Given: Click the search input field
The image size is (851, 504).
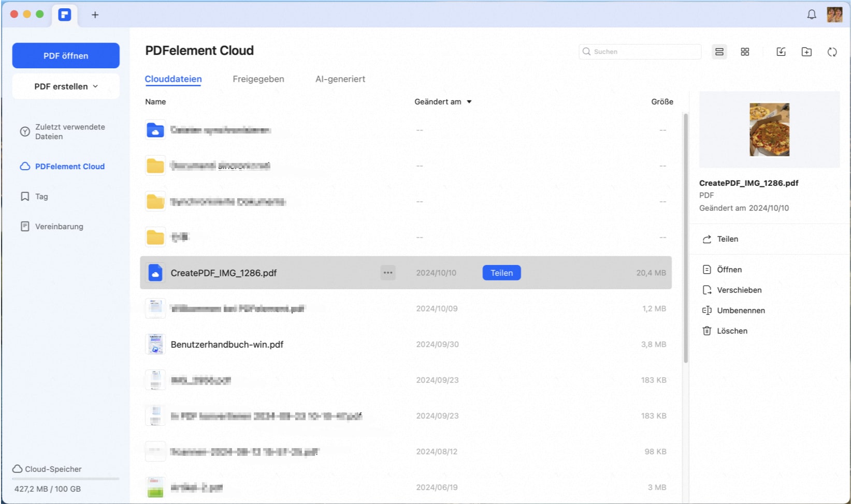Looking at the screenshot, I should click(x=640, y=52).
